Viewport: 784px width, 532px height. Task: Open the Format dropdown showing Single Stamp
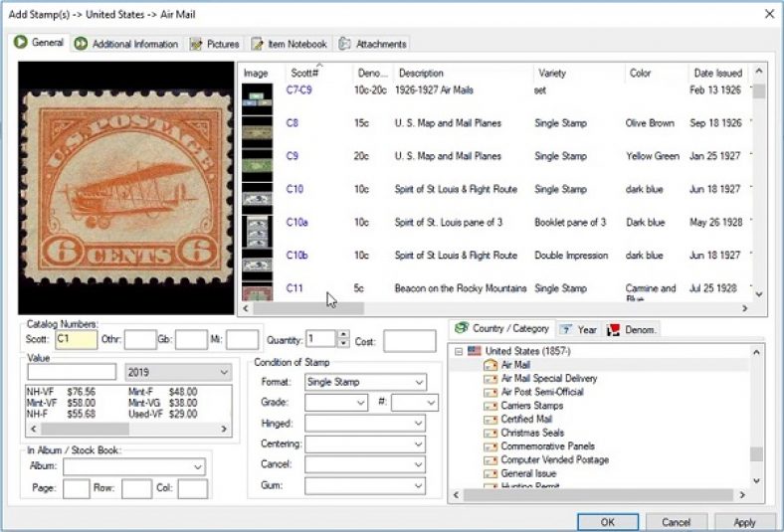coord(418,382)
